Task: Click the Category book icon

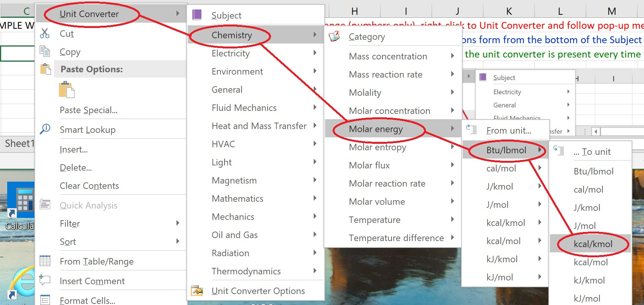Action: coord(334,37)
